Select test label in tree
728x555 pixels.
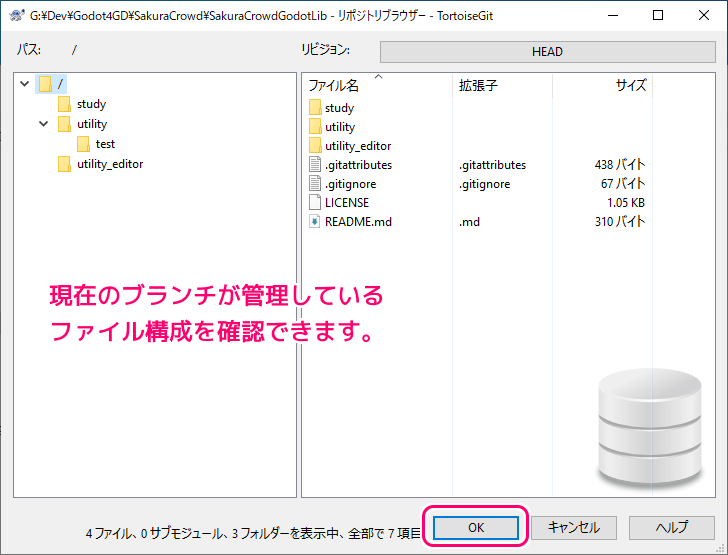pyautogui.click(x=105, y=144)
